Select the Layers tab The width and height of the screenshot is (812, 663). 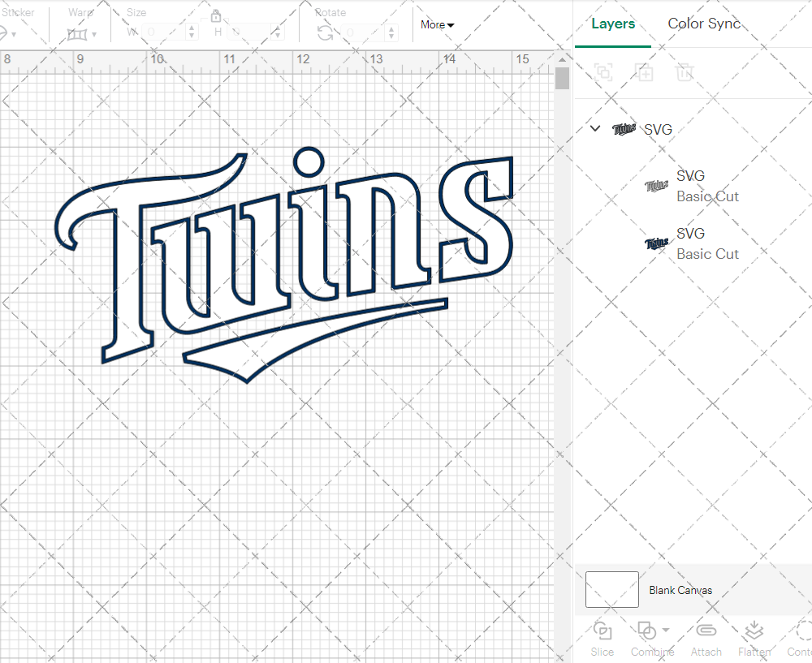pos(613,24)
